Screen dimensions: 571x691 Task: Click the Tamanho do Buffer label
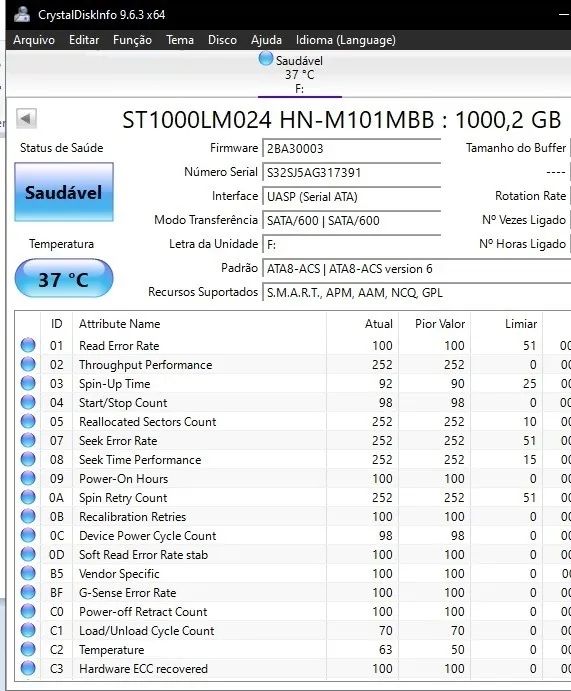(516, 148)
